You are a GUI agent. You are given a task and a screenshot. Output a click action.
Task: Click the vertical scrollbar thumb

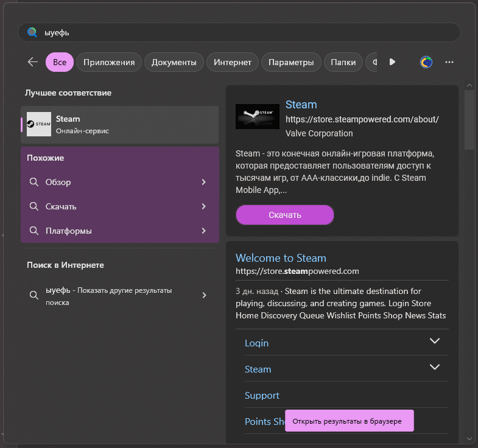click(x=469, y=120)
